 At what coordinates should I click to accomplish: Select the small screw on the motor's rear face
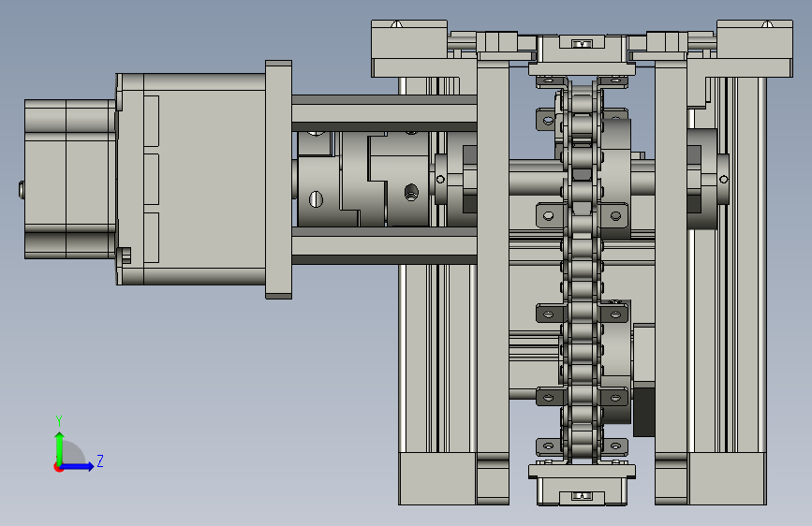point(21,189)
